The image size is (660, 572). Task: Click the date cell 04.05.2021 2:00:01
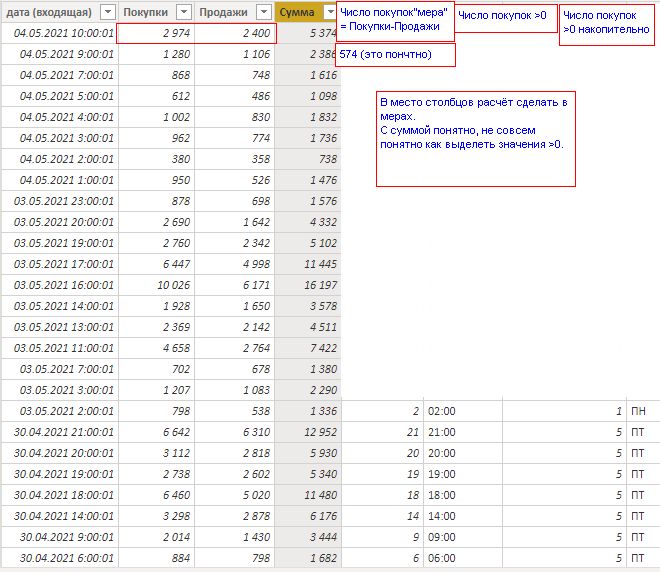[x=60, y=160]
